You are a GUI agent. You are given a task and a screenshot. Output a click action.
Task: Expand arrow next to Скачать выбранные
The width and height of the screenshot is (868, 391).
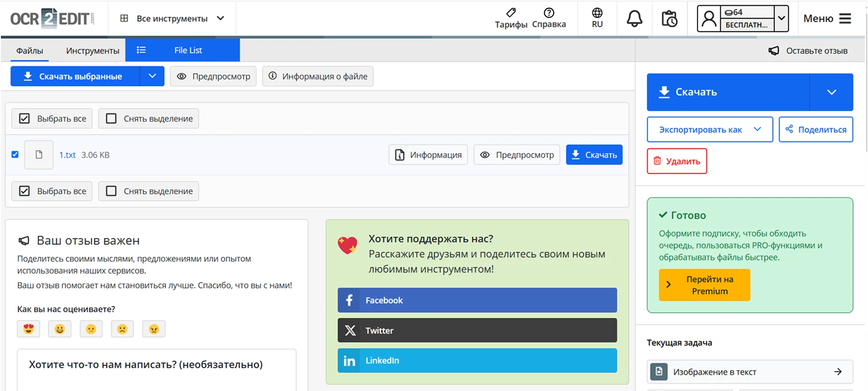(x=152, y=76)
